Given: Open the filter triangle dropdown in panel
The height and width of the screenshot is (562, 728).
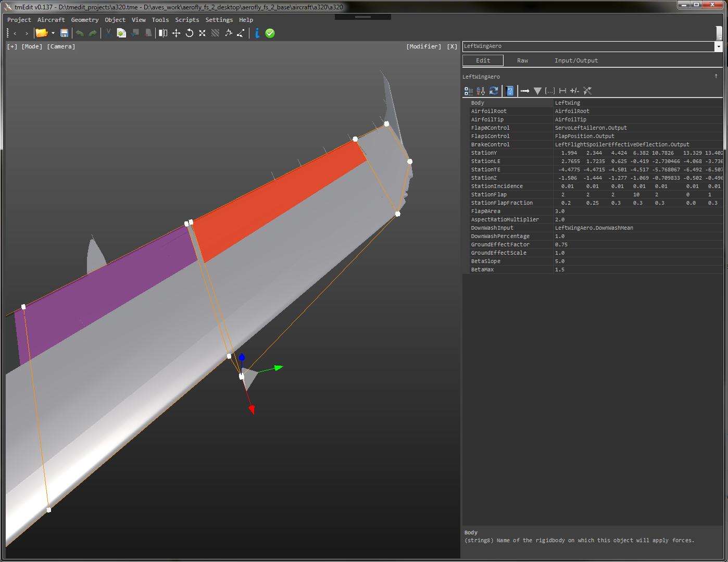Looking at the screenshot, I should 537,91.
